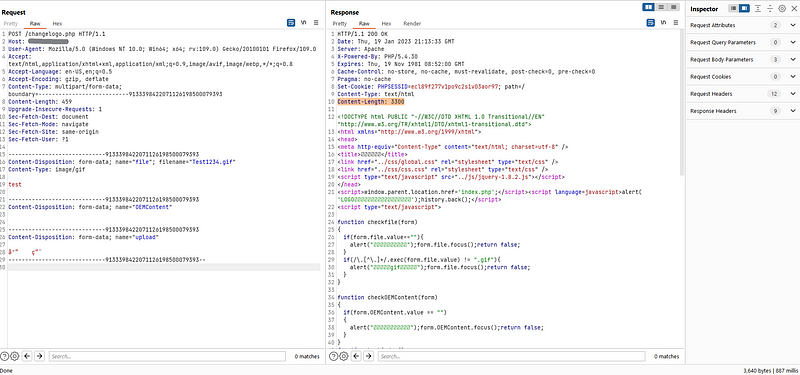Screen dimensions: 800x375
Task: Expand Request Cookies section
Action: tap(792, 77)
